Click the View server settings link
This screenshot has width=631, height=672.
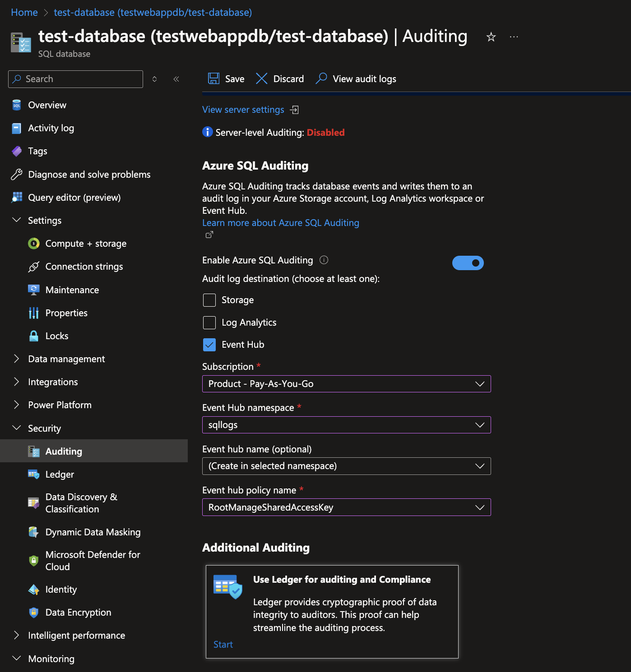243,110
